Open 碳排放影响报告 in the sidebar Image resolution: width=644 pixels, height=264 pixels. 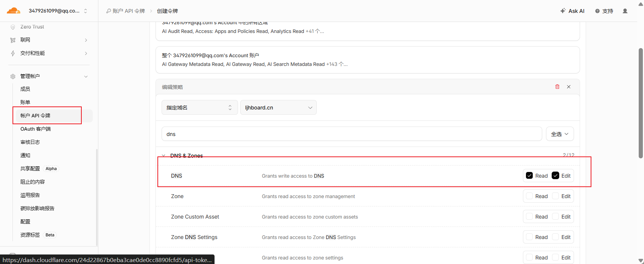pos(37,208)
